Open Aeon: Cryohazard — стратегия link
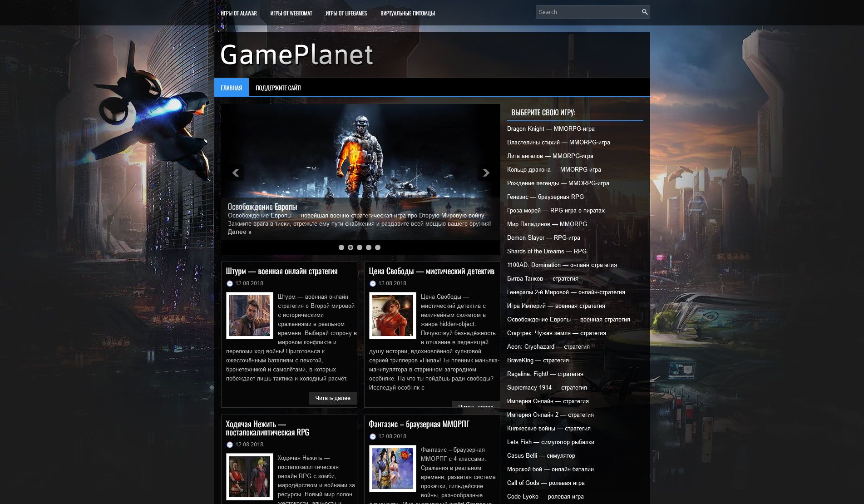The image size is (864, 504). coord(548,346)
